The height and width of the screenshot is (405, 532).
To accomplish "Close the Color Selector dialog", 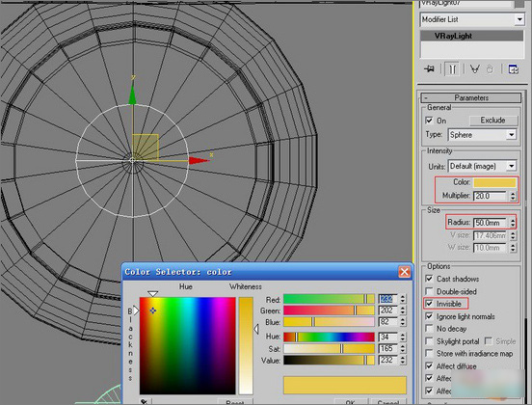I will 404,272.
